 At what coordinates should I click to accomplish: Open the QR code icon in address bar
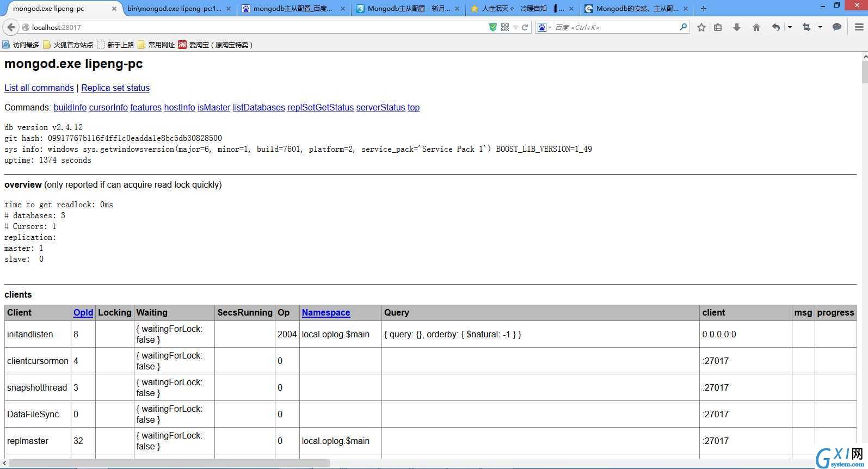click(505, 27)
